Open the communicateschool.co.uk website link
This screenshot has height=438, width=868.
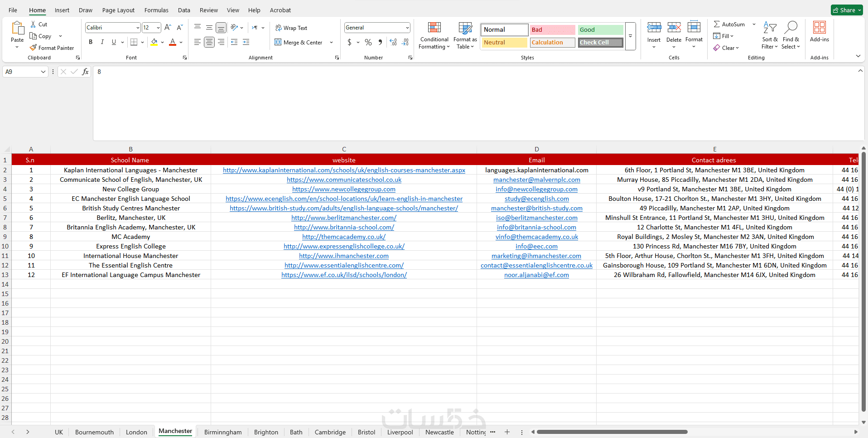[x=344, y=180]
